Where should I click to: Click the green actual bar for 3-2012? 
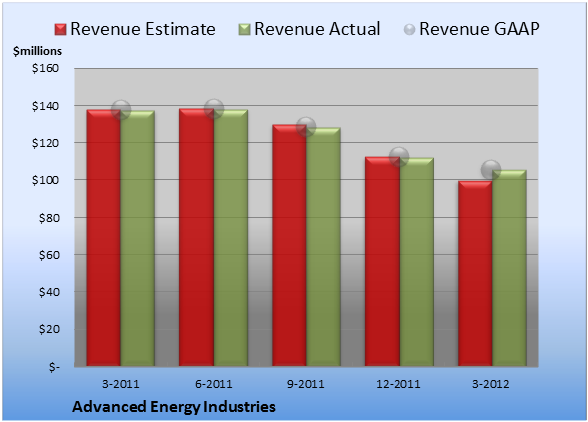[x=509, y=268]
